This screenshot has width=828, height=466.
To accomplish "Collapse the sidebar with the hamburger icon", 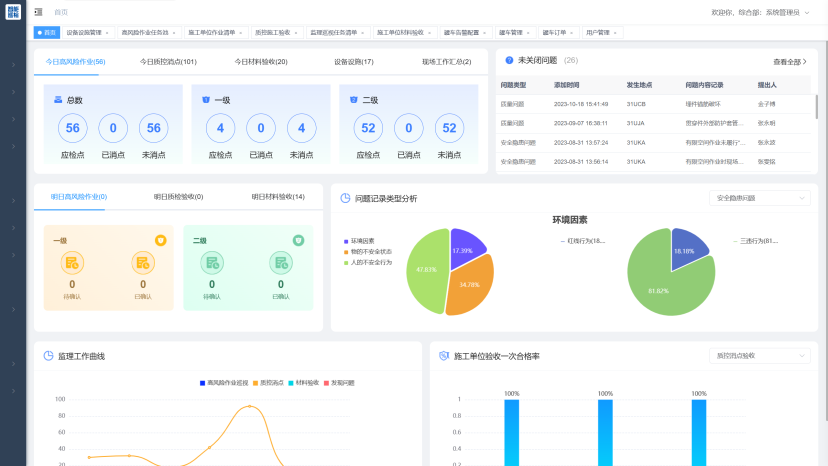I will 38,12.
